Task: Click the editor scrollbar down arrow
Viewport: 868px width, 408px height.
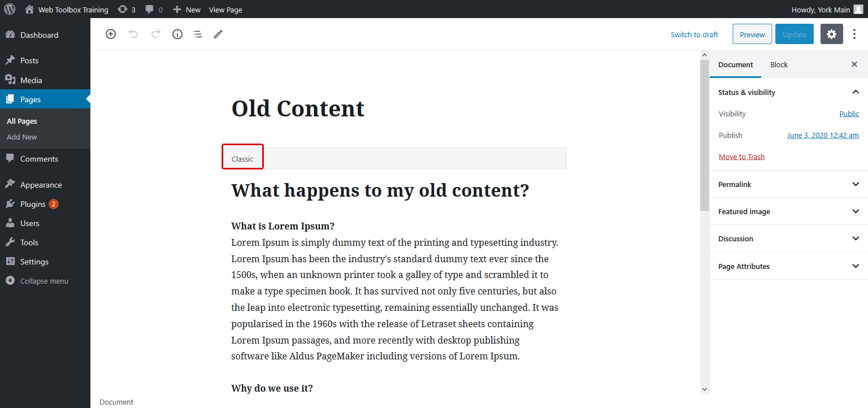Action: (x=704, y=389)
